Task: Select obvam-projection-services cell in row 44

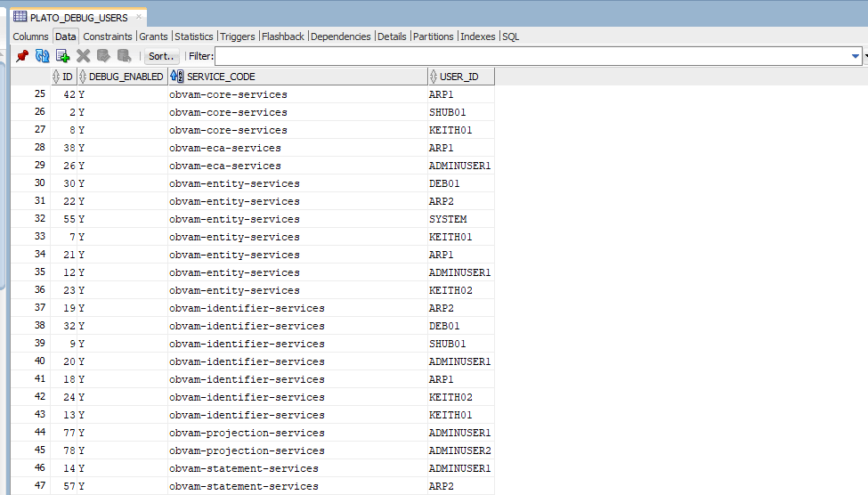Action: click(x=298, y=433)
